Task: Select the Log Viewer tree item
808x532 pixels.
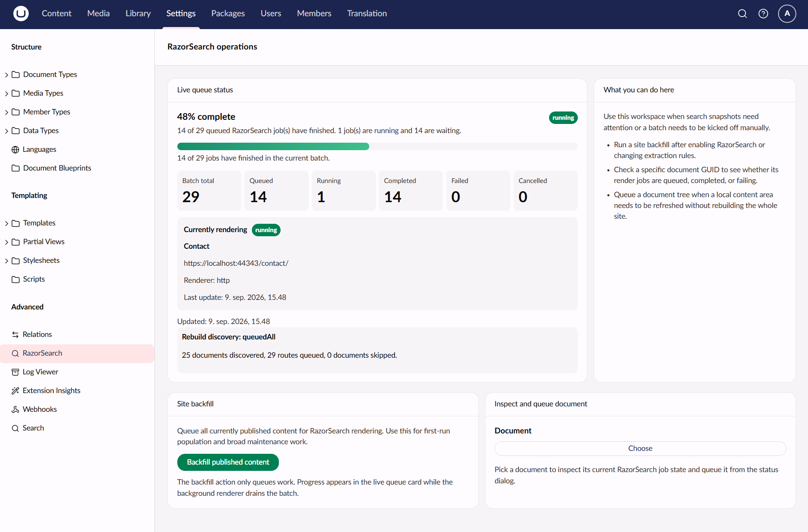Action: (77, 372)
